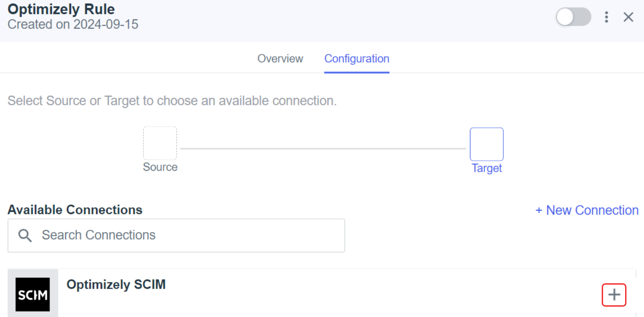Switch to the Overview tab
The width and height of the screenshot is (644, 317).
(x=280, y=59)
